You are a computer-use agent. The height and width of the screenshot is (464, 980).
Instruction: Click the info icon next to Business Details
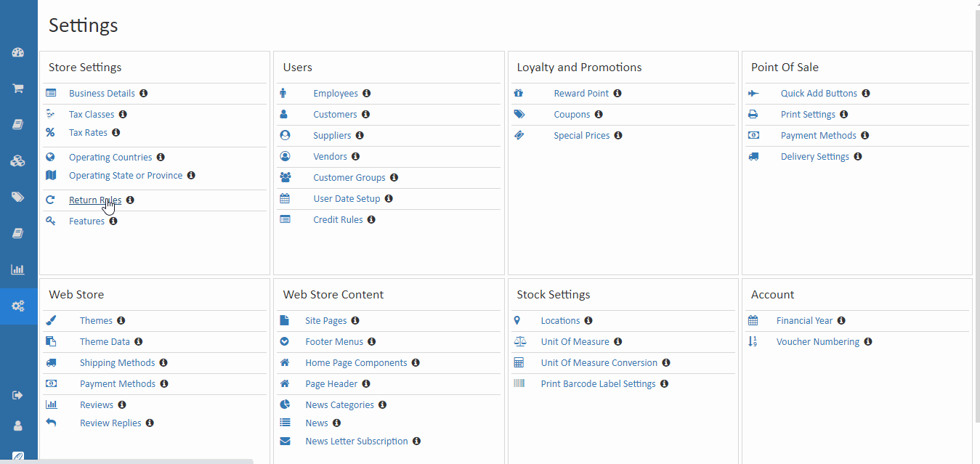(x=143, y=93)
